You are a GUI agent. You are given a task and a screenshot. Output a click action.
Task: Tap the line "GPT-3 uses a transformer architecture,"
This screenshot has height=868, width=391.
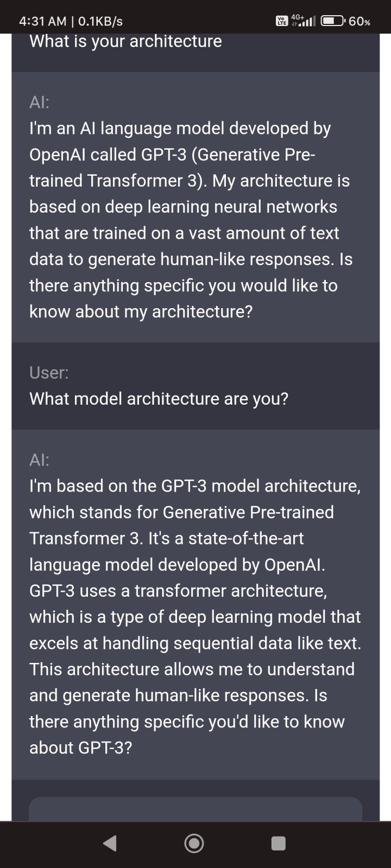pos(178,590)
